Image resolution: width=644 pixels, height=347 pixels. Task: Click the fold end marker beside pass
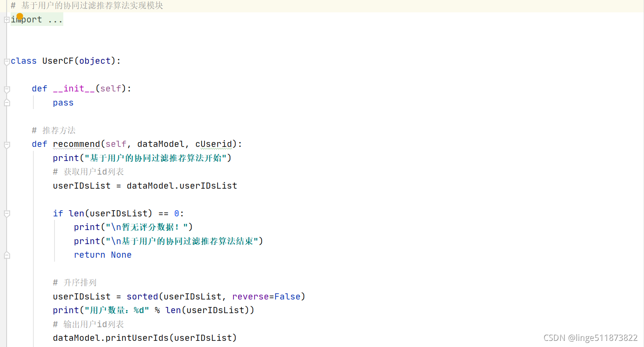click(7, 102)
